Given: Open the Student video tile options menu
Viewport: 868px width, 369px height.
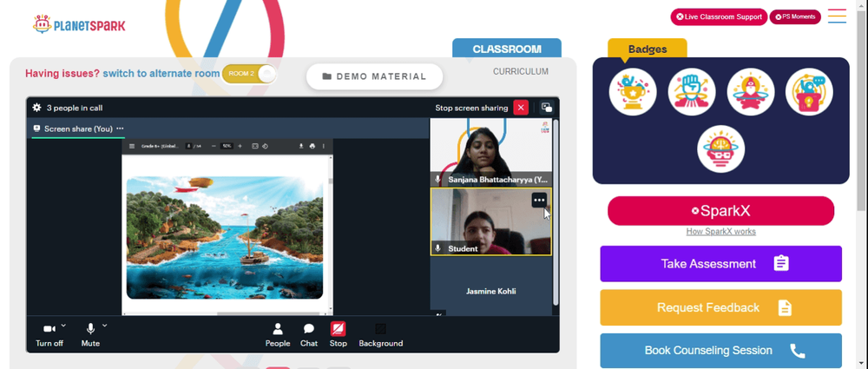Looking at the screenshot, I should coord(539,200).
